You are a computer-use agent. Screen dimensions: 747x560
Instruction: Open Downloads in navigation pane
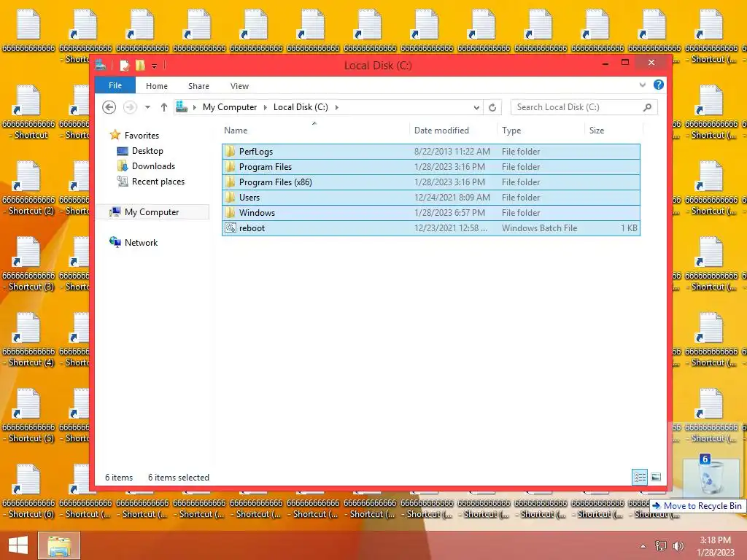pos(153,166)
